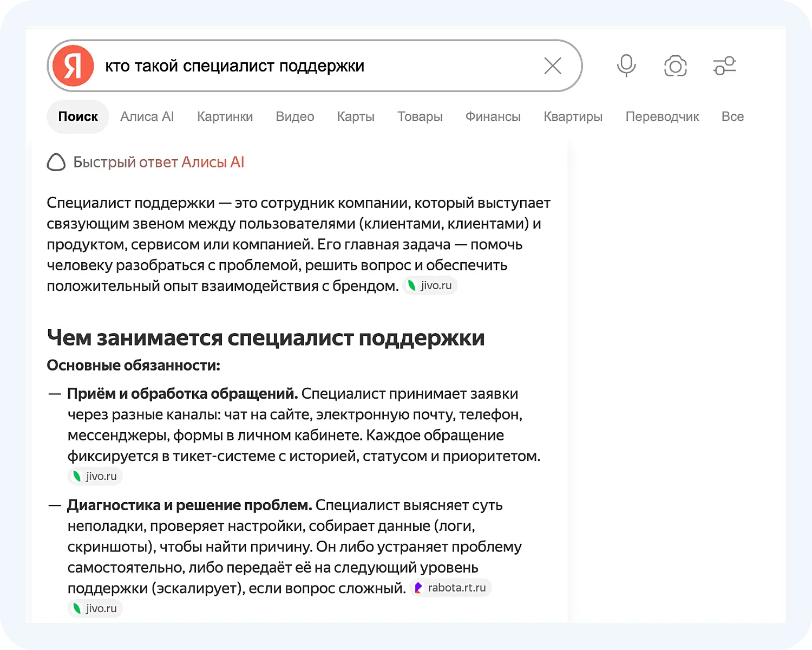Open the jivo.ru source after the intro paragraph

[430, 285]
